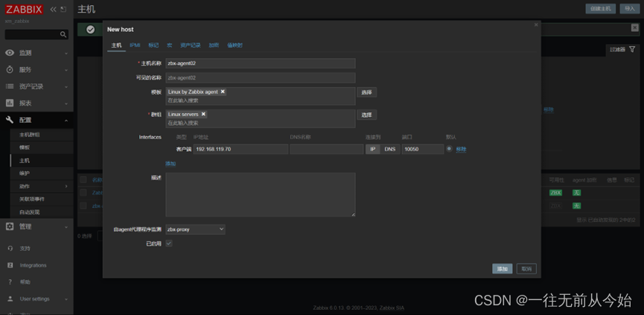Tick the zbx-agent host row checkbox
This screenshot has width=644, height=315.
[83, 206]
